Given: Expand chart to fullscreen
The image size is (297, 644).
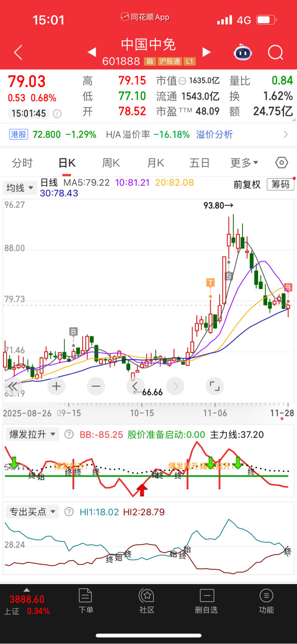Looking at the screenshot, I should [215, 386].
